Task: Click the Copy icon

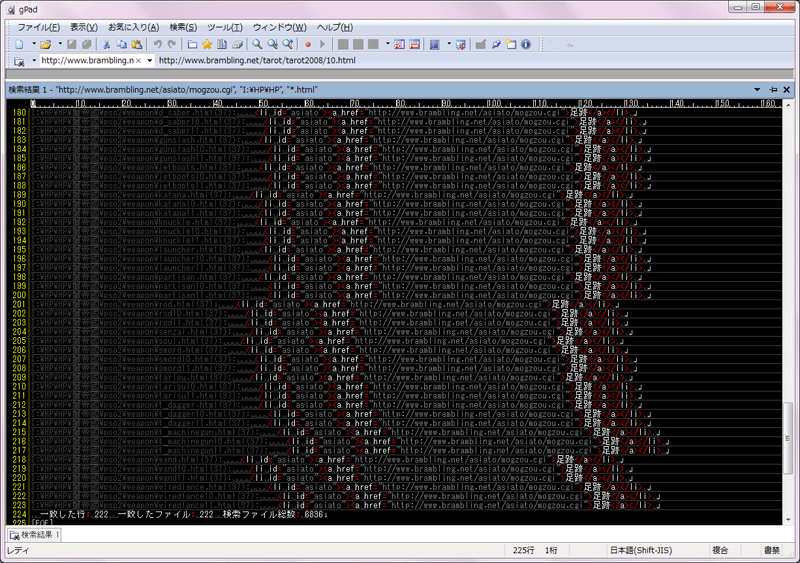Action: (121, 44)
